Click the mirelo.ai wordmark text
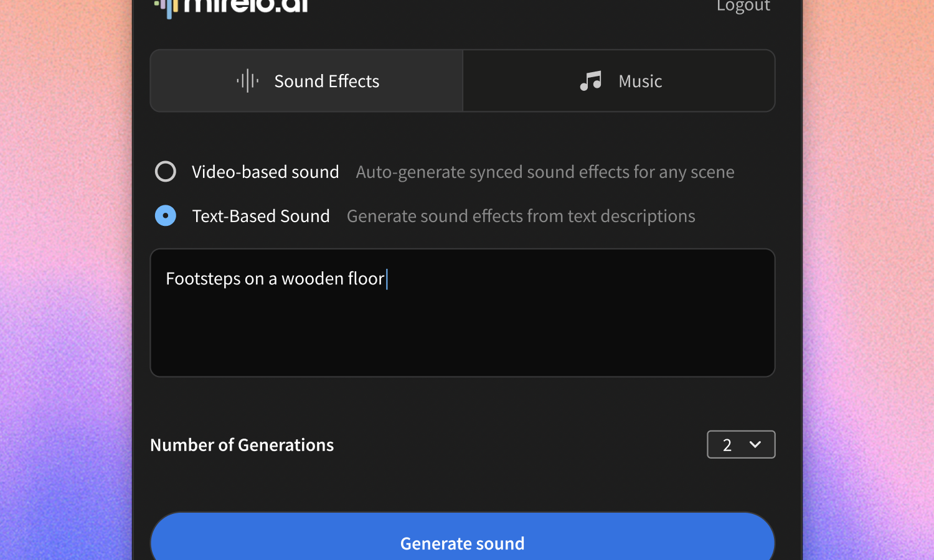 click(x=247, y=6)
